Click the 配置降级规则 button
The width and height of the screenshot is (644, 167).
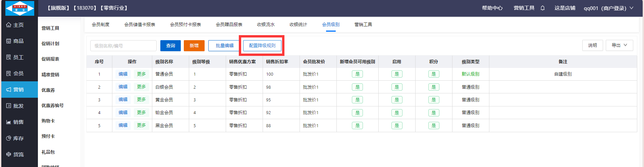pos(262,46)
